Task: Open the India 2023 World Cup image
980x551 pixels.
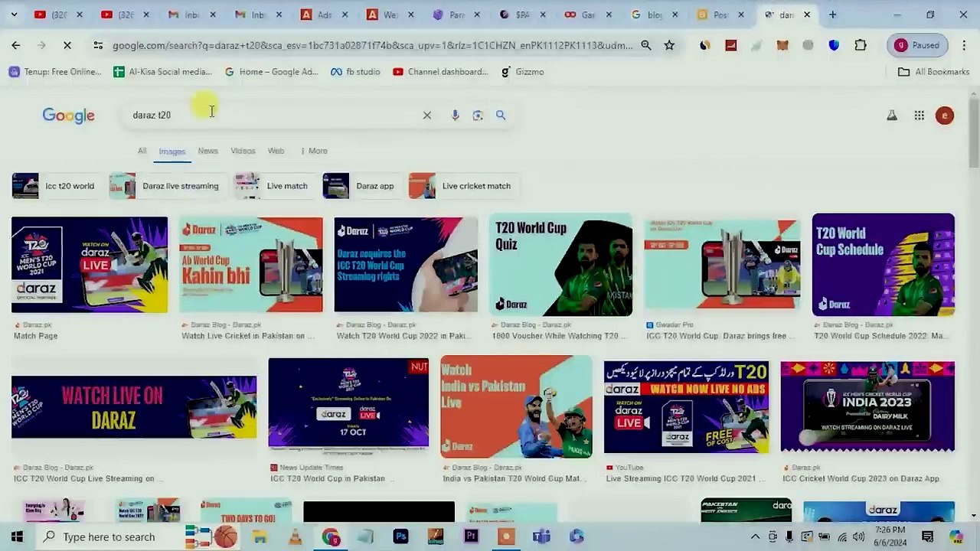Action: pyautogui.click(x=867, y=407)
